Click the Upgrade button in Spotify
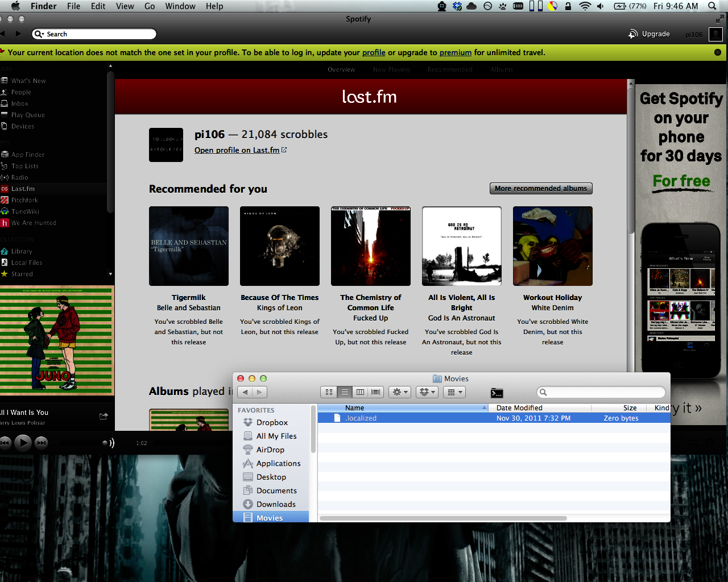The width and height of the screenshot is (728, 582). click(x=649, y=34)
